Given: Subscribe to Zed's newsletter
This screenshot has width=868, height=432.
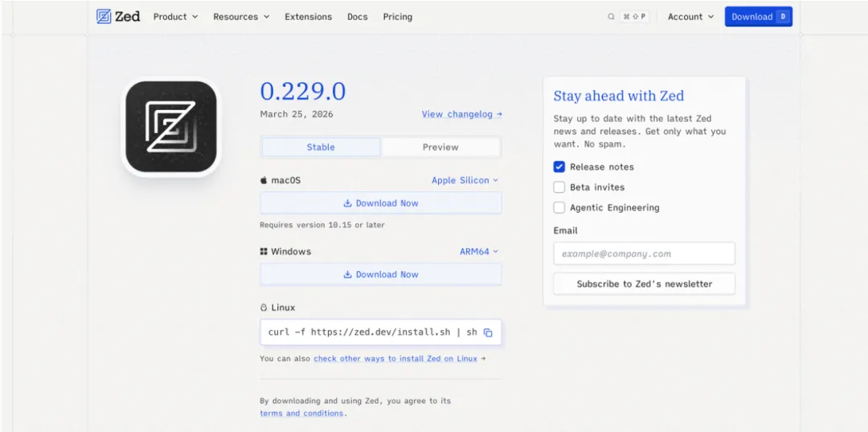Looking at the screenshot, I should point(645,283).
